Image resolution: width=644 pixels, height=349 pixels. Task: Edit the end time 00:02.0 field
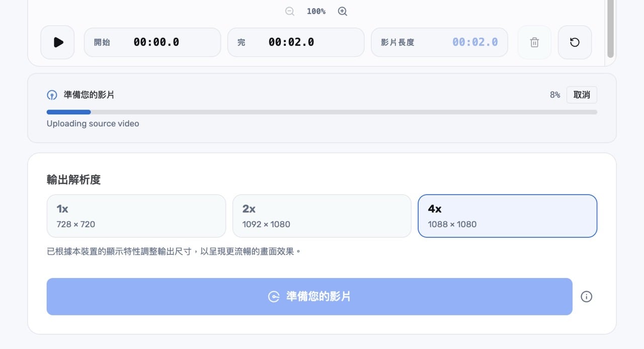[x=296, y=42]
